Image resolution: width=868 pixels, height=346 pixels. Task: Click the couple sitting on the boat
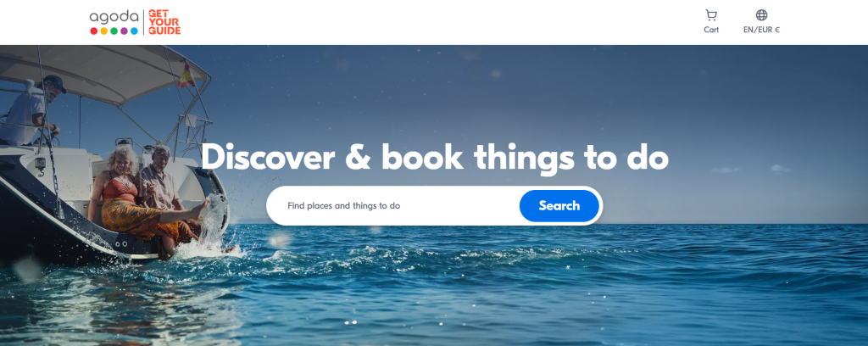(x=145, y=197)
